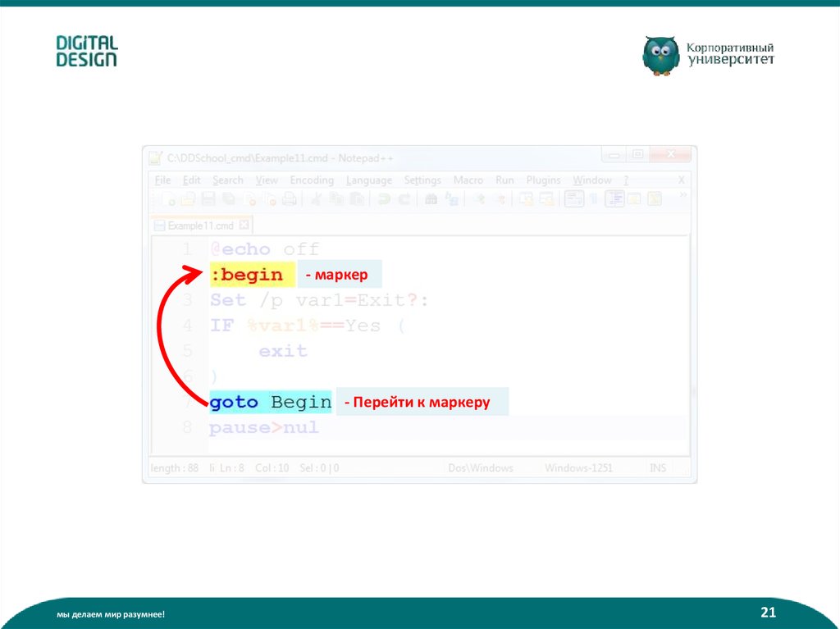Click the Open folder toolbar icon
This screenshot has width=840, height=629.
tap(188, 199)
